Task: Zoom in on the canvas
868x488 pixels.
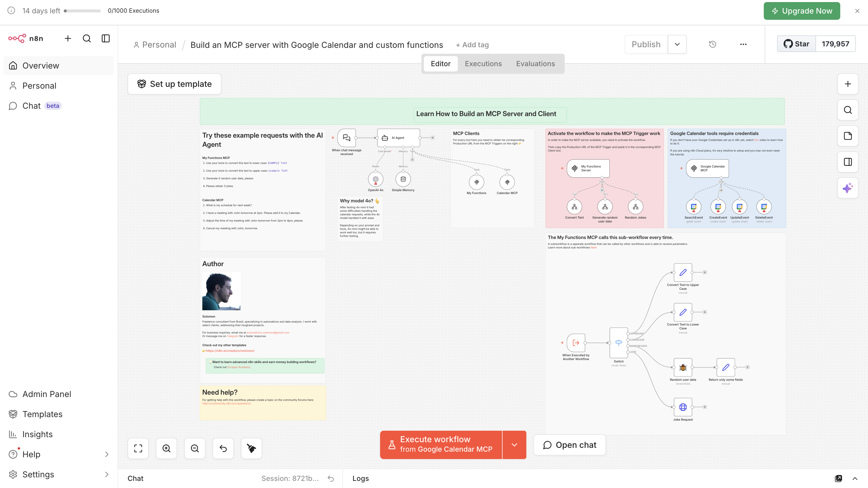Action: [x=167, y=448]
